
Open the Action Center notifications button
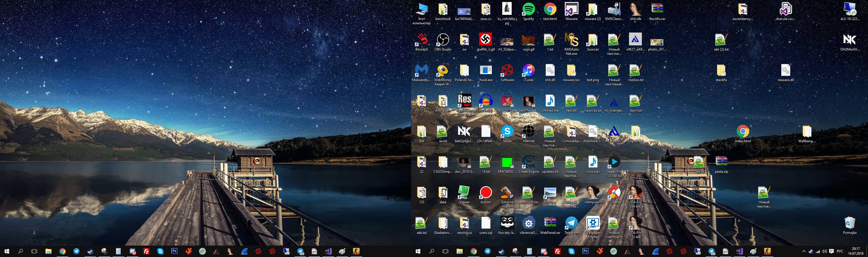(831, 251)
